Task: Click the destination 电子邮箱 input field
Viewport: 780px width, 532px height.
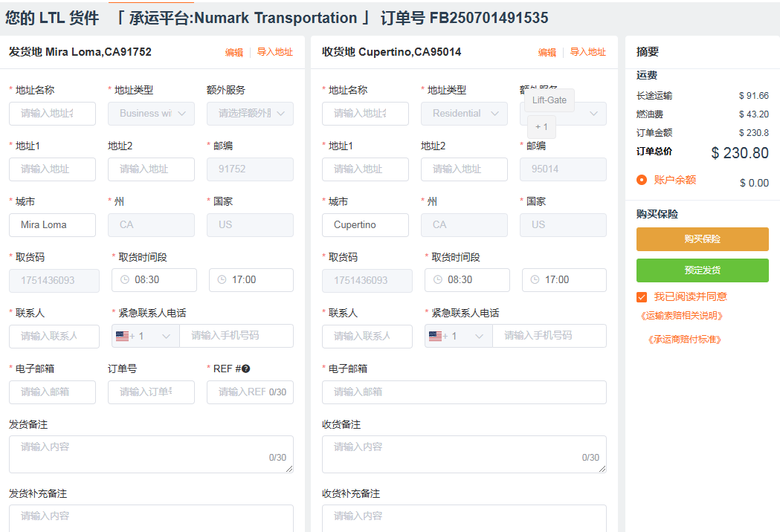Action: click(464, 392)
